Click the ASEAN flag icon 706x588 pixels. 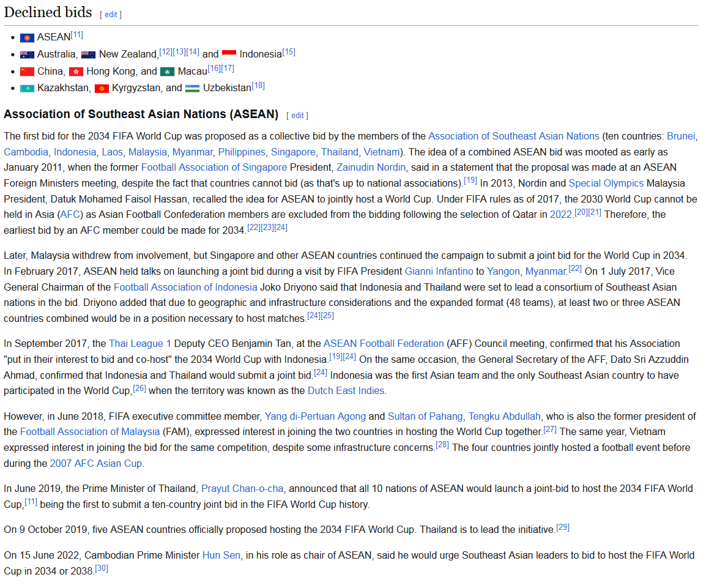coord(27,38)
